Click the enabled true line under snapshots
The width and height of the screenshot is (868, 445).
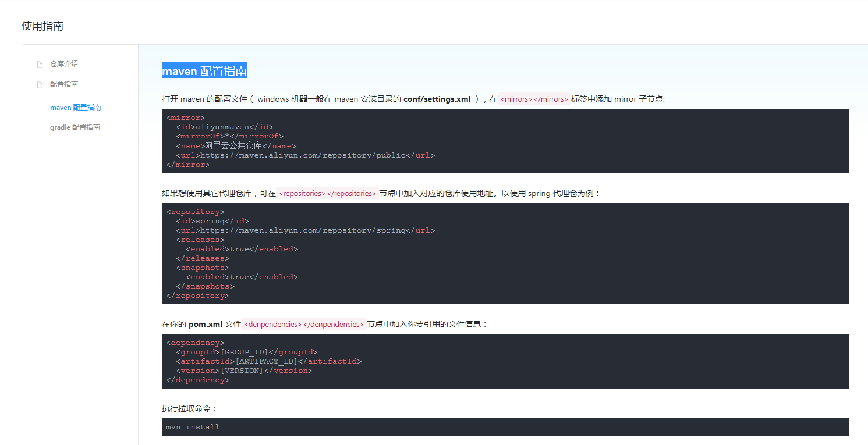(242, 277)
